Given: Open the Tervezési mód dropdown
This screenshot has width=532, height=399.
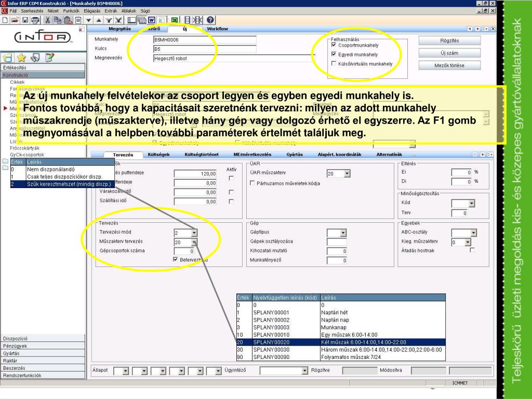Looking at the screenshot, I should pos(194,233).
